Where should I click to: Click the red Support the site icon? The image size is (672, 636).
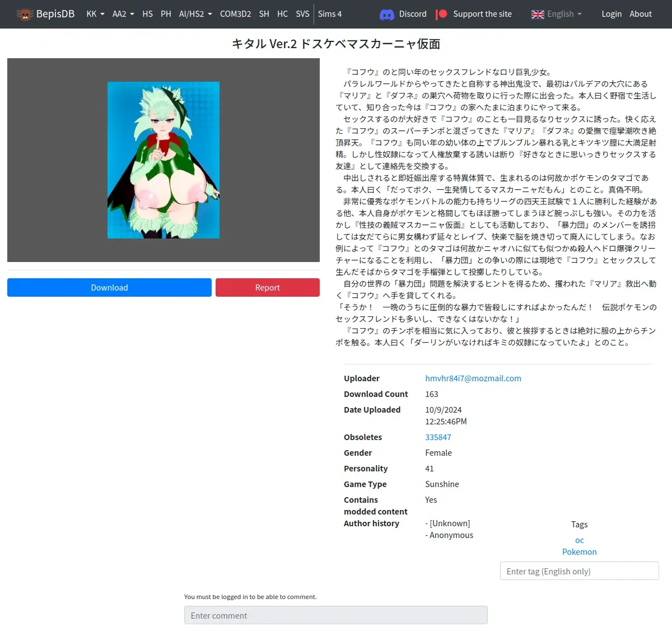pos(441,14)
